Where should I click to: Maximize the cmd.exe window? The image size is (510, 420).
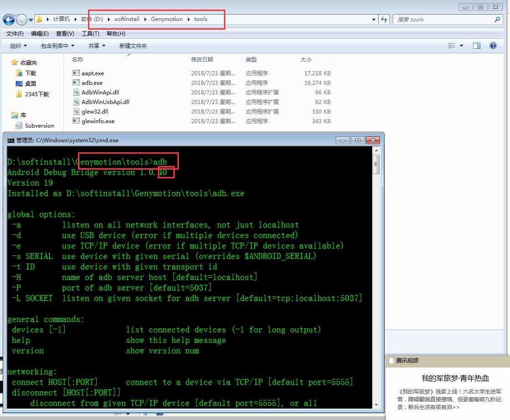[358, 140]
